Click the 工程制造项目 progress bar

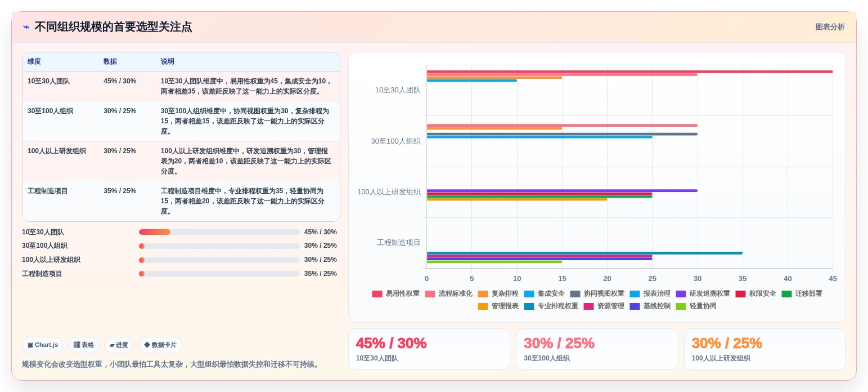pyautogui.click(x=219, y=274)
